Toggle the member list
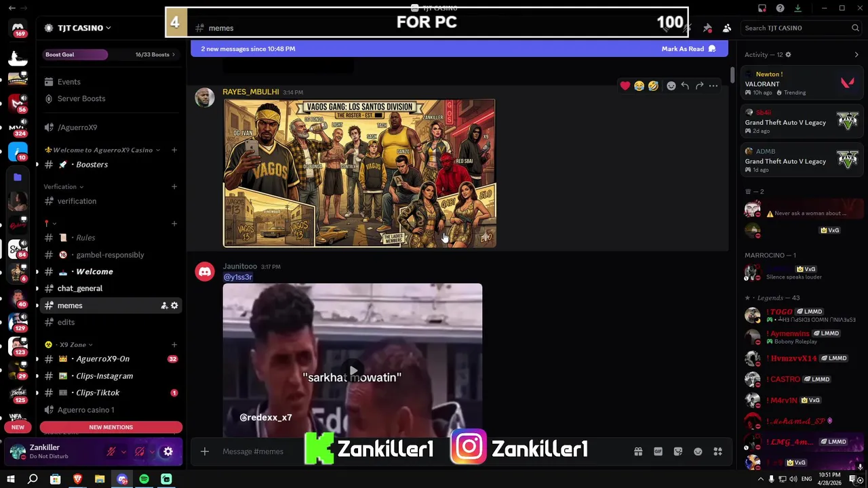The width and height of the screenshot is (868, 488). [x=727, y=28]
